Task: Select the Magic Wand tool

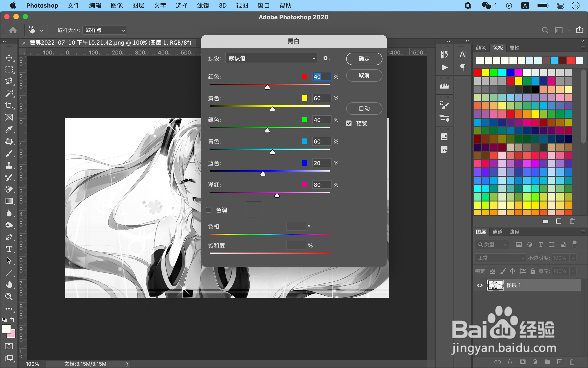Action: pyautogui.click(x=9, y=93)
